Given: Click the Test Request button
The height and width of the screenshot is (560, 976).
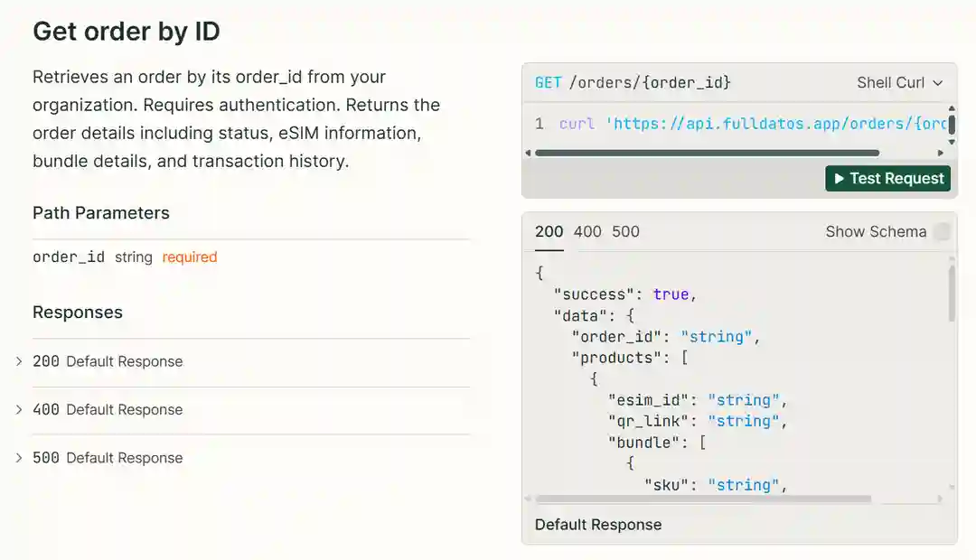Looking at the screenshot, I should pos(887,179).
